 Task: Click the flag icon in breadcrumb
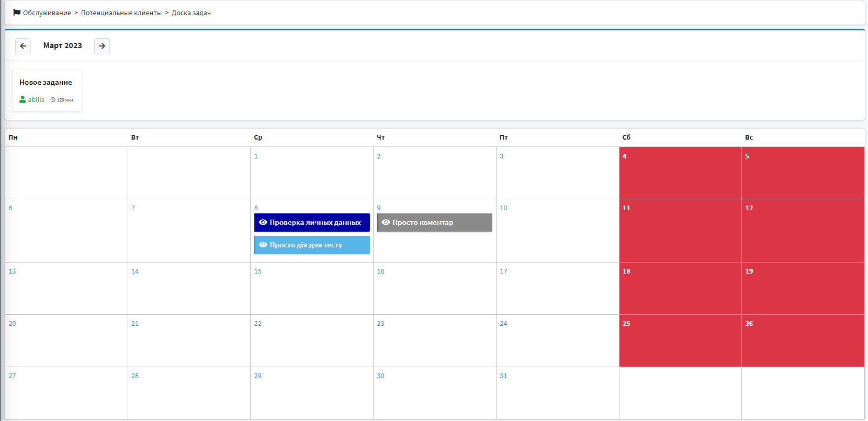(17, 13)
